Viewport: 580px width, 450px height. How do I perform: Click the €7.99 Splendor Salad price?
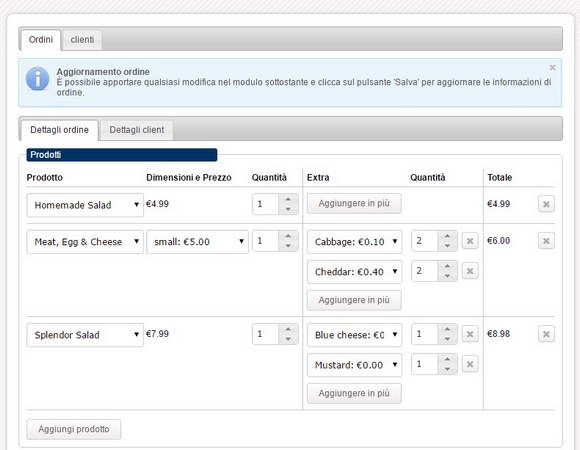tap(158, 334)
